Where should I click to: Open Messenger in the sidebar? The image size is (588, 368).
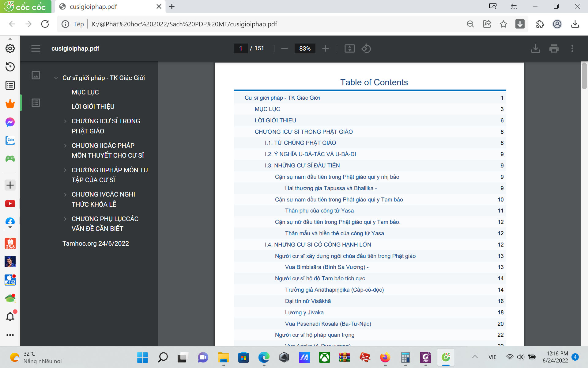click(10, 122)
